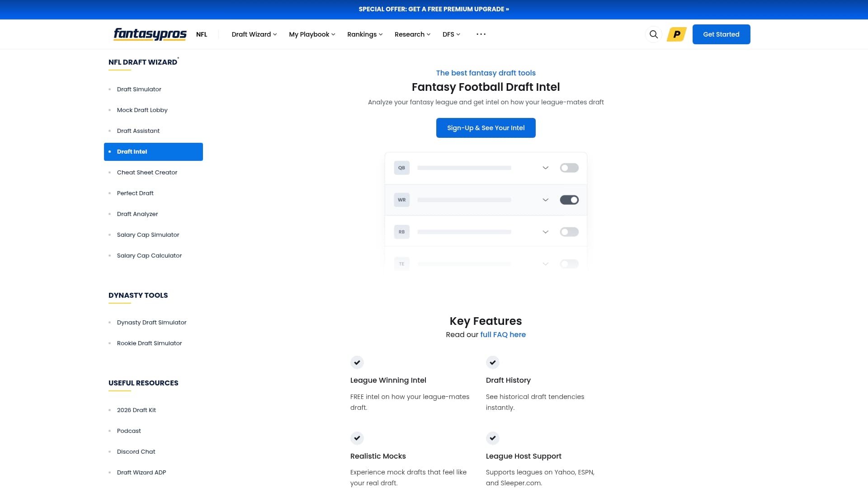Open the Podcast resource link
The height and width of the screenshot is (488, 868).
pos(129,431)
